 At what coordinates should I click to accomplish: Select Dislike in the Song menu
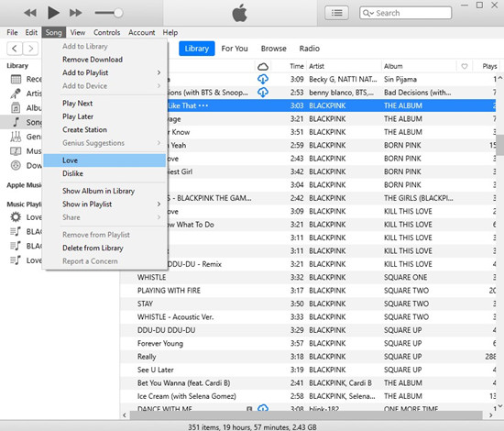point(104,173)
